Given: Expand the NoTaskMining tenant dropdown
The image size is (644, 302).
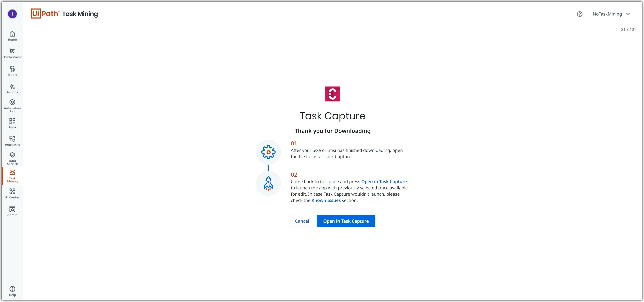Looking at the screenshot, I should pos(611,14).
